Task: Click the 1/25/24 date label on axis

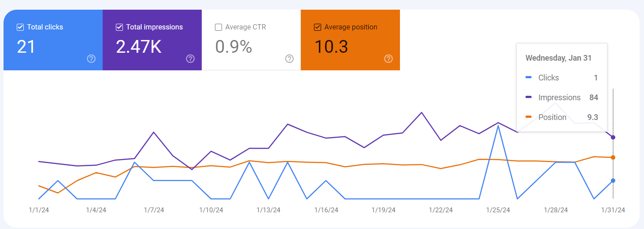Action: click(498, 210)
